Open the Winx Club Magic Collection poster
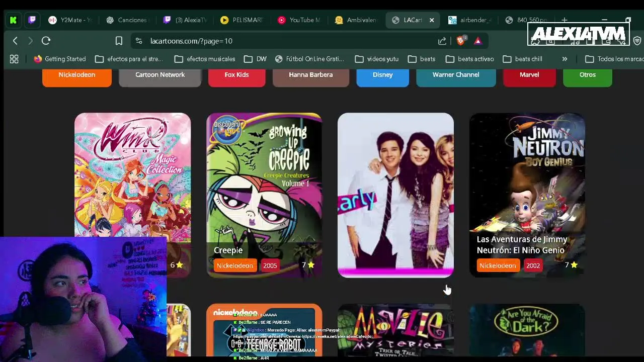The height and width of the screenshot is (362, 644). coord(133,174)
